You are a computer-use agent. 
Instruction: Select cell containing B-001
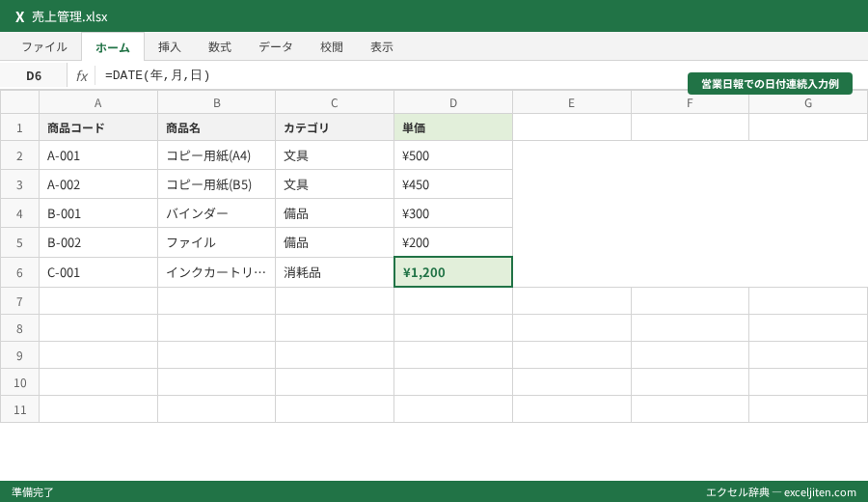click(x=98, y=212)
